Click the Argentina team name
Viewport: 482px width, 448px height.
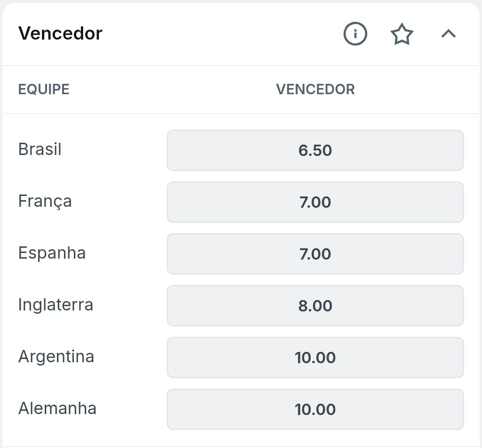(x=56, y=357)
